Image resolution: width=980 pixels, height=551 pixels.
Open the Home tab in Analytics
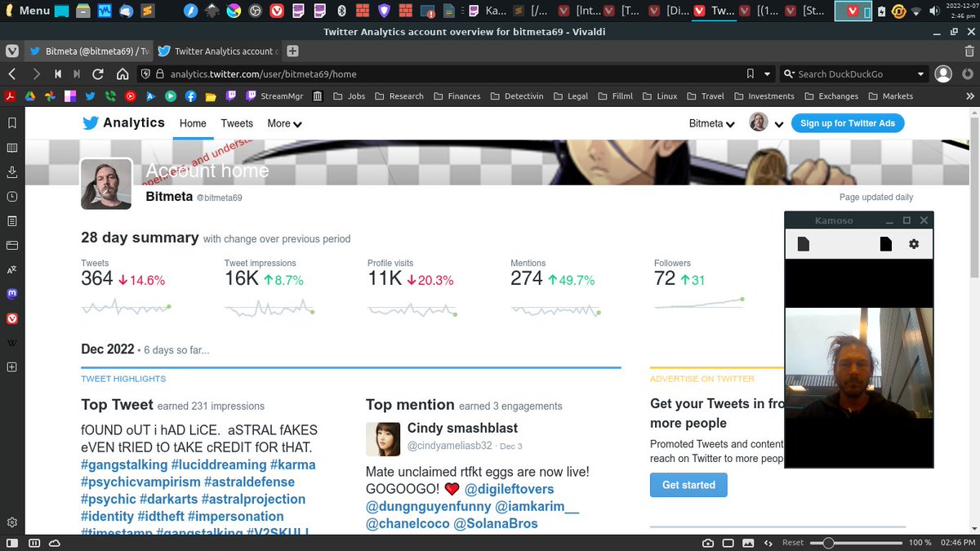(x=194, y=123)
